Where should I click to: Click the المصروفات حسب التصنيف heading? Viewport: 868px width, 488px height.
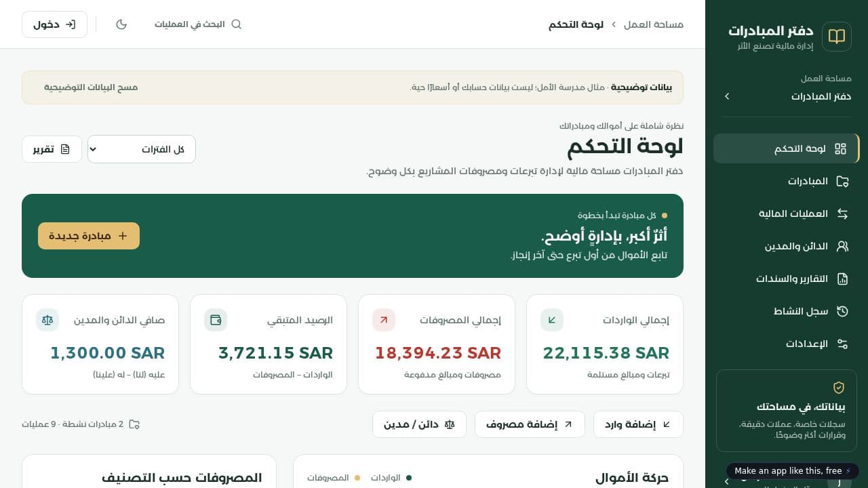point(182,478)
